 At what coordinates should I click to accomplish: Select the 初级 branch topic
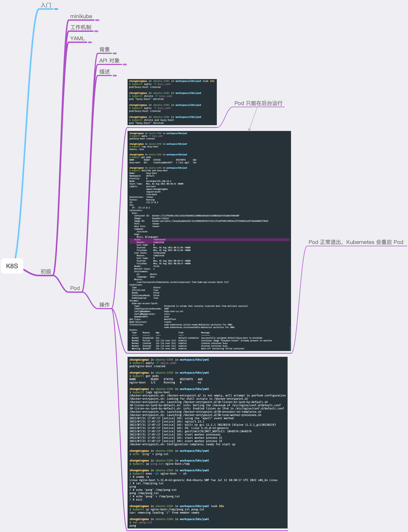pyautogui.click(x=46, y=271)
